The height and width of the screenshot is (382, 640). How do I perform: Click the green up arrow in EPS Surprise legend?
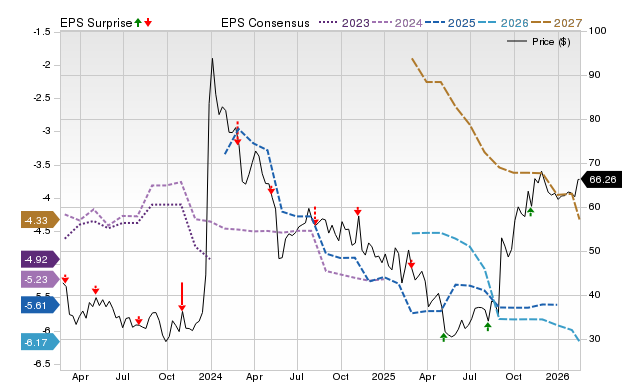click(x=138, y=23)
